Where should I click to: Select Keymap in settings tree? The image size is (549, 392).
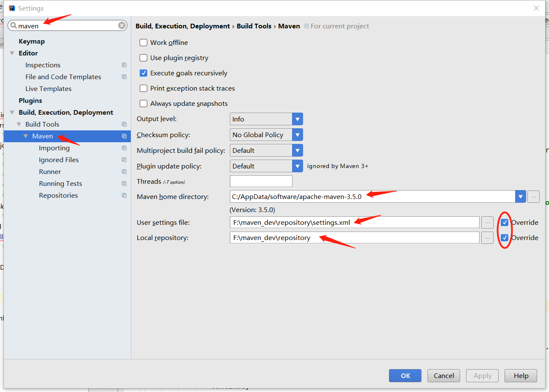(x=32, y=41)
